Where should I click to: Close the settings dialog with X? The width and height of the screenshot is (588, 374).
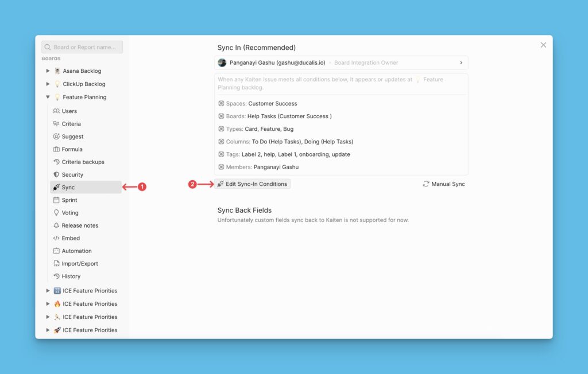tap(543, 45)
